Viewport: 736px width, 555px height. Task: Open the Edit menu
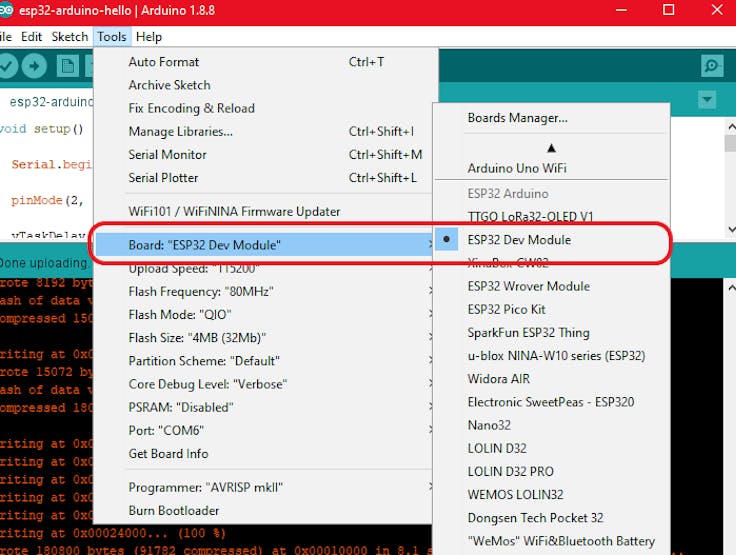tap(31, 37)
